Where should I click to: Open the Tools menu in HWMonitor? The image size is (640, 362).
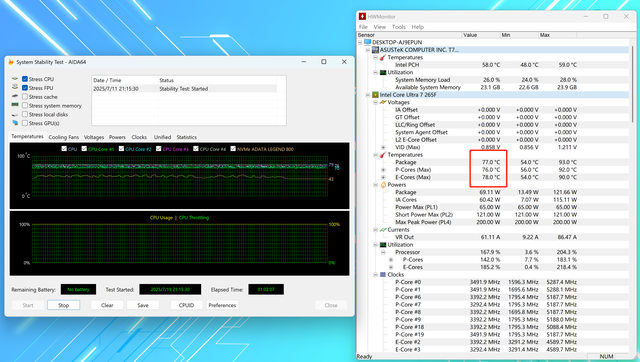point(399,27)
